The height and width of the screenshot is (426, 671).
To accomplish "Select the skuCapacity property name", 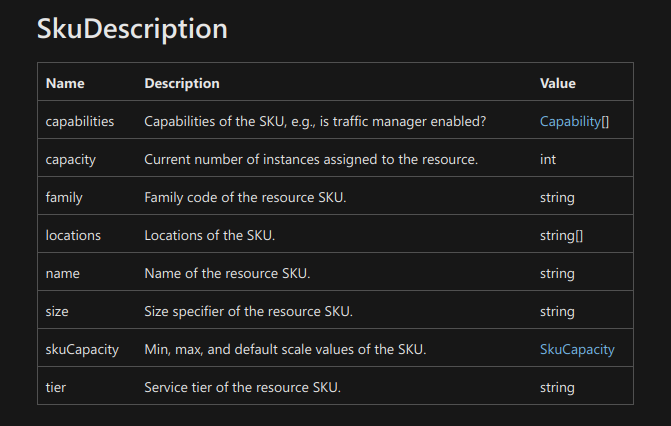I will click(x=82, y=349).
